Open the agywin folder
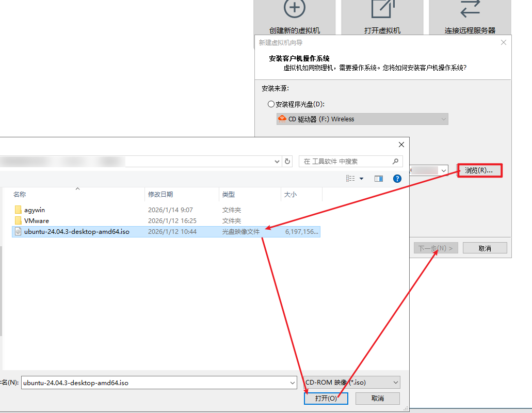Image resolution: width=532 pixels, height=413 pixels. point(35,210)
